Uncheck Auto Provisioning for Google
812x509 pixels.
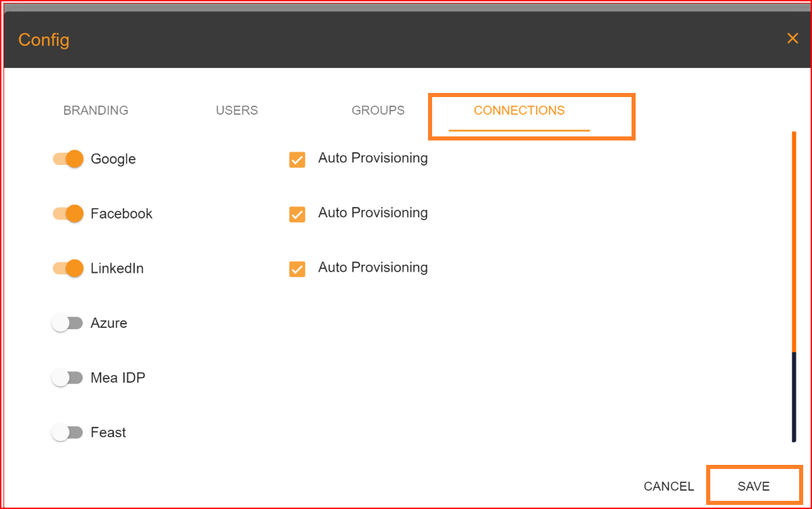pos(297,159)
